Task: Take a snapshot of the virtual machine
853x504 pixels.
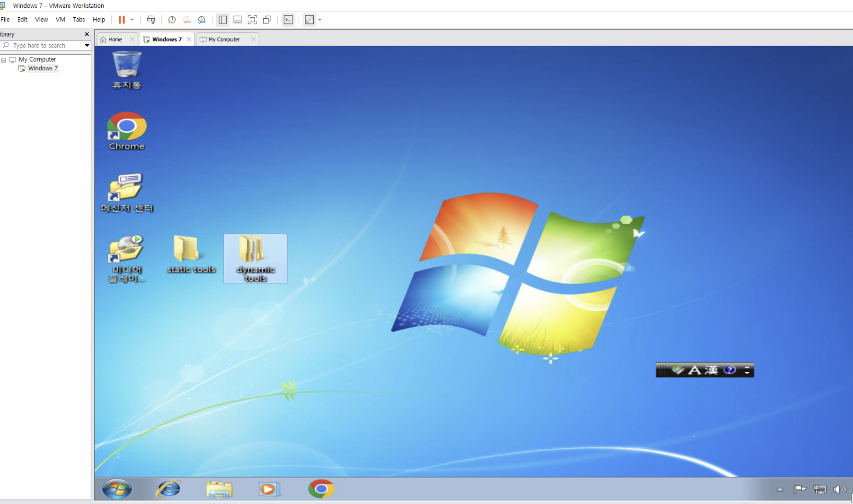Action: point(172,20)
